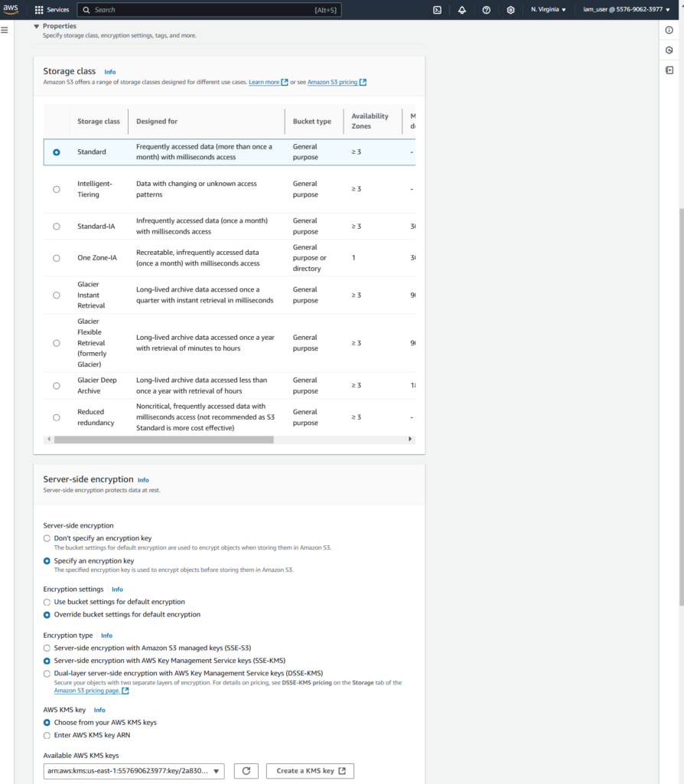The image size is (684, 784).
Task: Open the Services grid menu
Action: click(52, 10)
